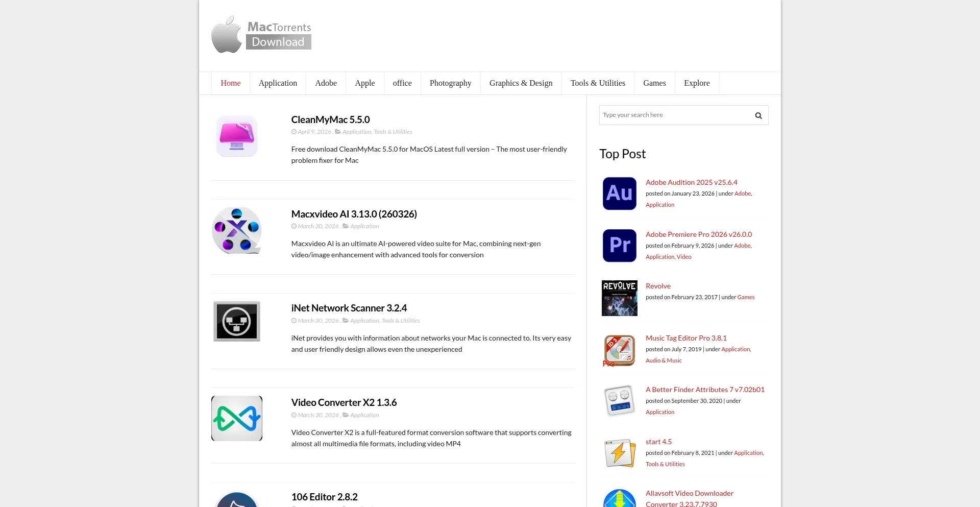The width and height of the screenshot is (980, 507).
Task: Open the Macxvideo AI film reel icon
Action: coord(237,230)
